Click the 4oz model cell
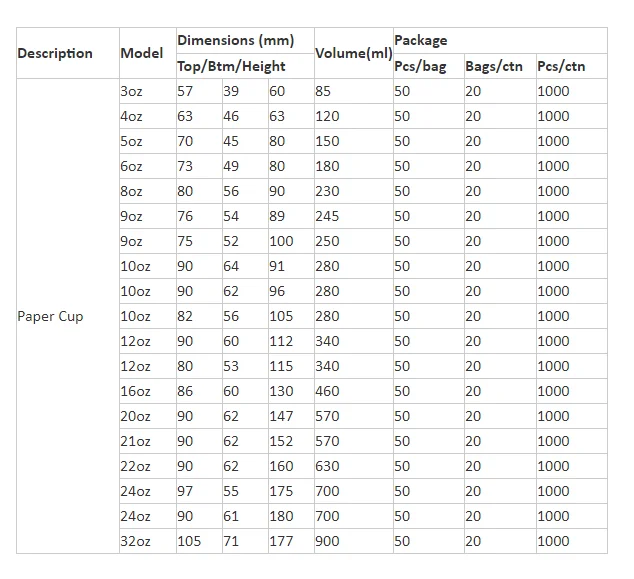 (132, 117)
